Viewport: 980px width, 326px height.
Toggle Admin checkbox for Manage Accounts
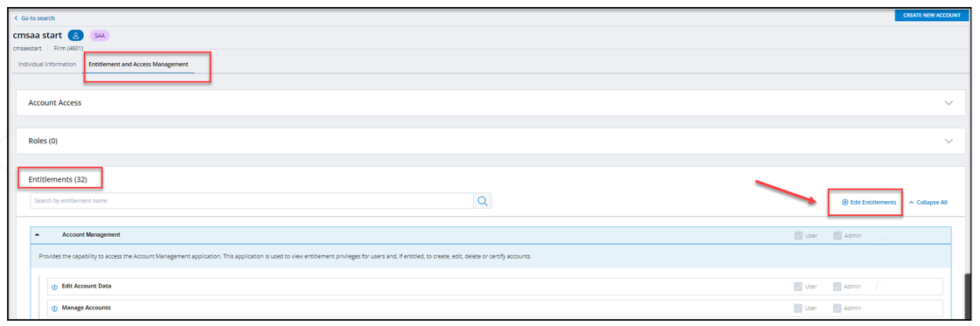tap(837, 309)
